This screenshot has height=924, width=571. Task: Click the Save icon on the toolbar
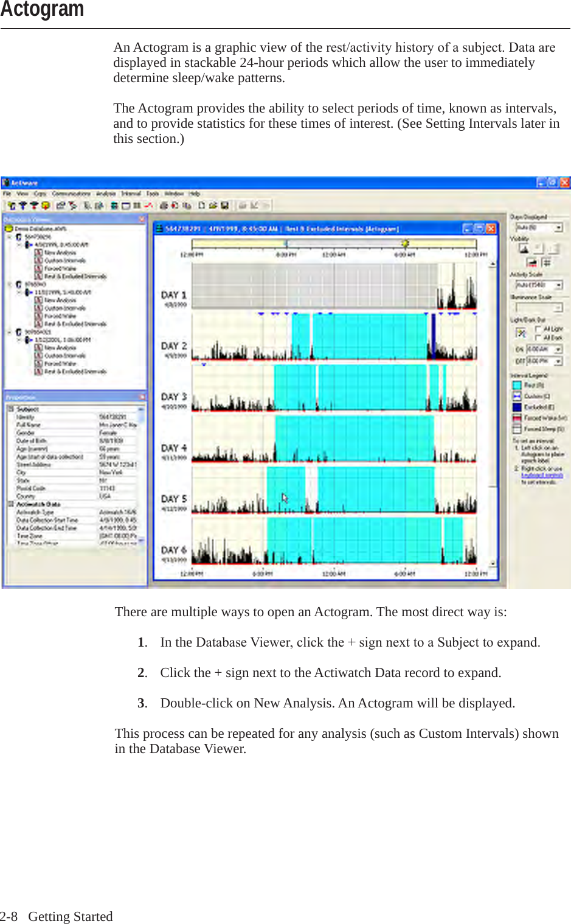(224, 206)
